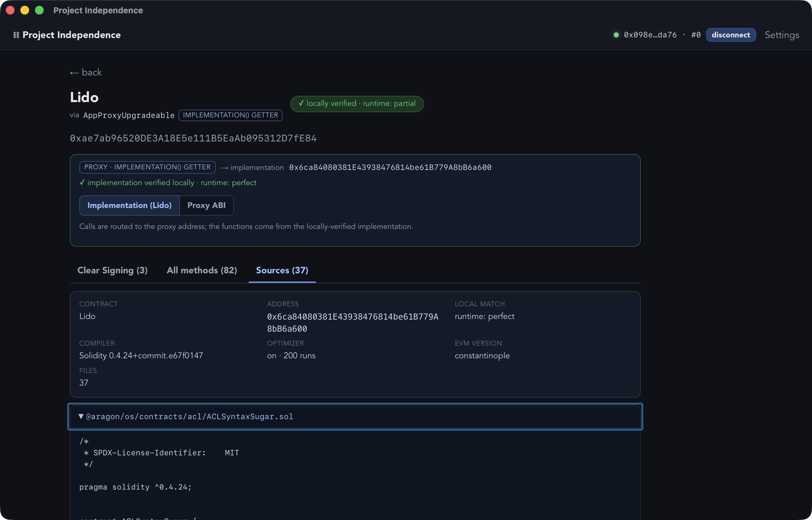
Task: Click the PROXY · IMPLEMENTATION() GETTER badge
Action: 147,167
